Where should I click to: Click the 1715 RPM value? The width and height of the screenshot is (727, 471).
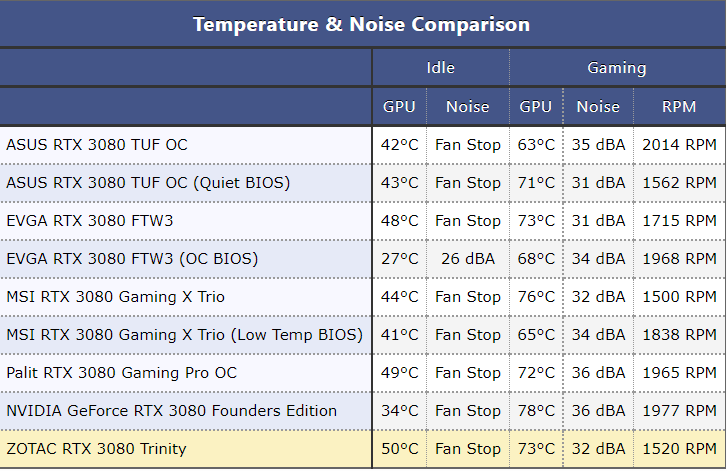coord(679,221)
